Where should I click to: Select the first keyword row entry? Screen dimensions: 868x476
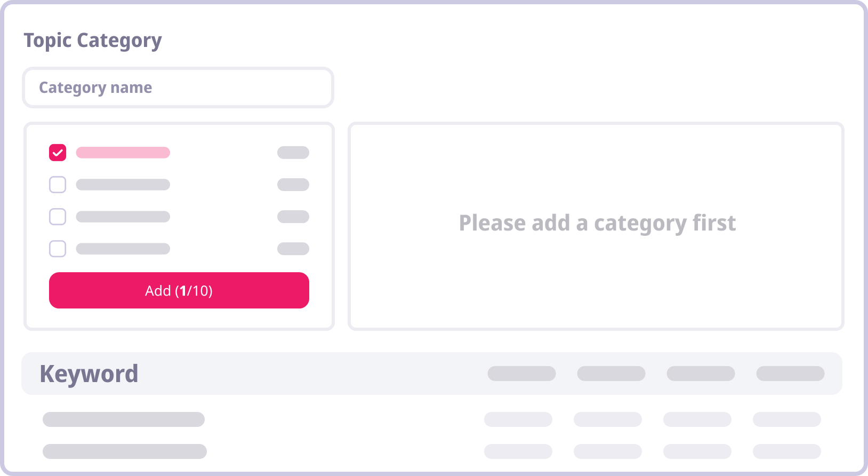pos(124,419)
